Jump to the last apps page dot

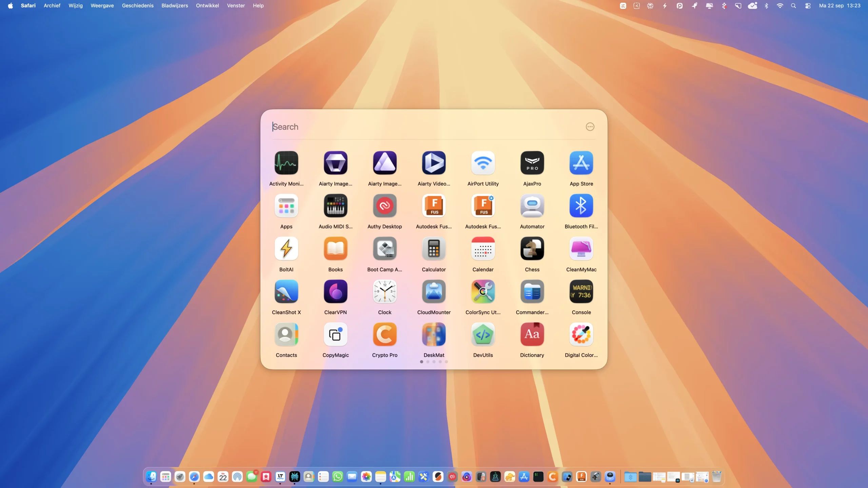click(446, 362)
